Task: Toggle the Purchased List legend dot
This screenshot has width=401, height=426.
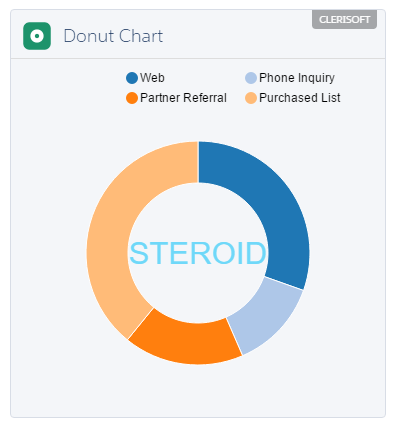Action: point(251,98)
